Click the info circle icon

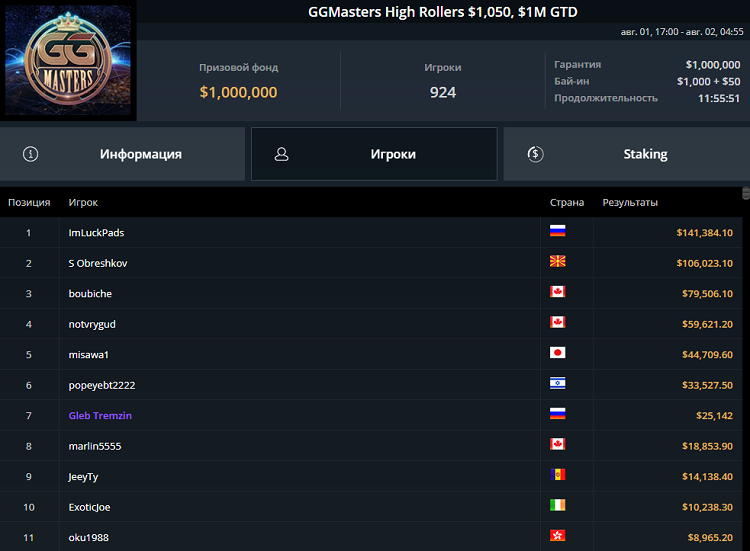click(x=31, y=154)
